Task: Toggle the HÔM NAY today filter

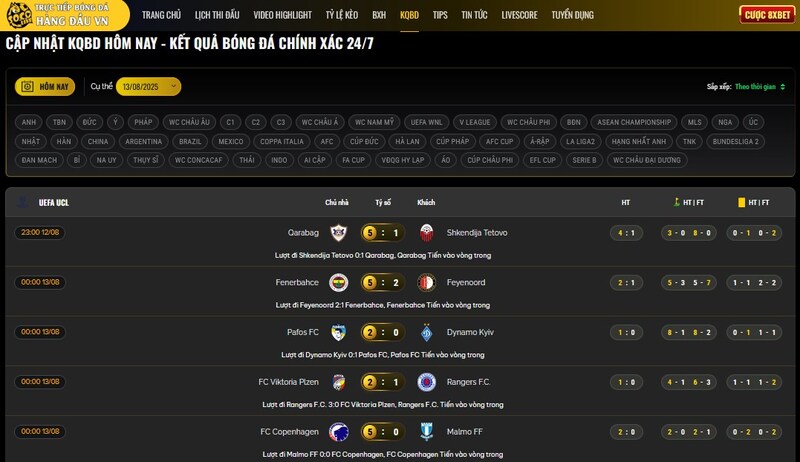Action: point(45,87)
